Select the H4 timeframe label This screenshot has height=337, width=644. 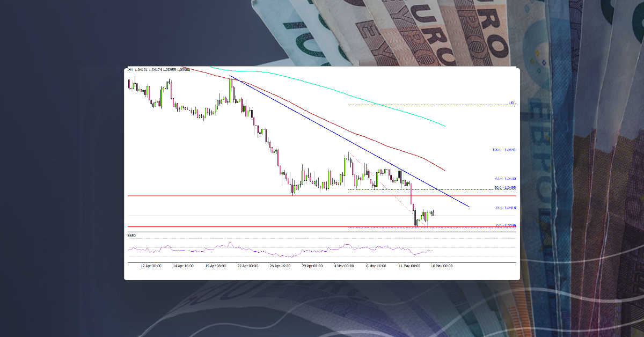coord(129,70)
